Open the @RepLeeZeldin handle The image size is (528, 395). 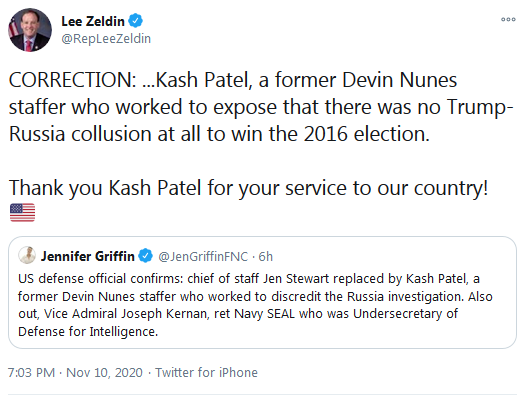pos(106,39)
